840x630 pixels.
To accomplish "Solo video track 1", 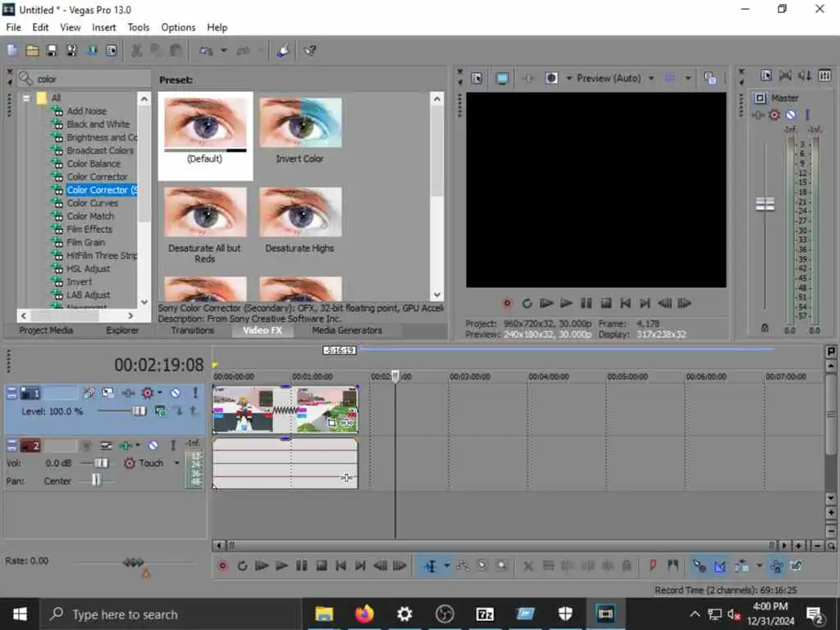I will tap(195, 393).
